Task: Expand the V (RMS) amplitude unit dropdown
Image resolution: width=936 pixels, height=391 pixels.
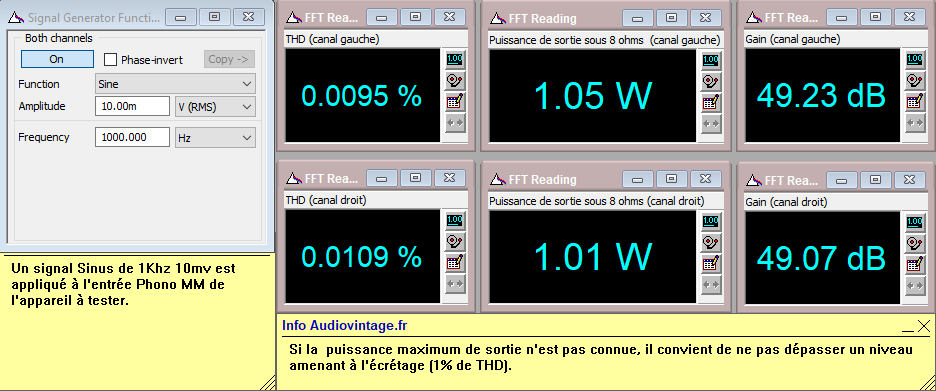Action: pos(215,107)
